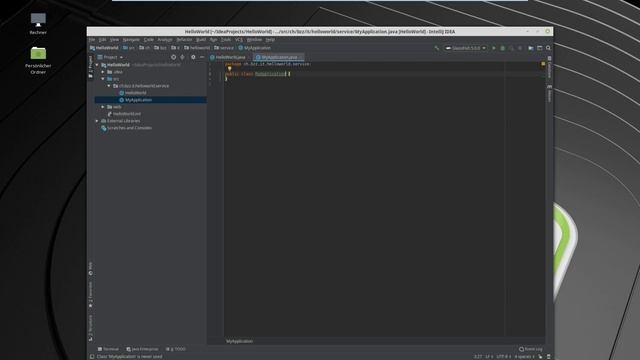
Task: Click the UTF-8 encoding status widget
Action: 504,356
